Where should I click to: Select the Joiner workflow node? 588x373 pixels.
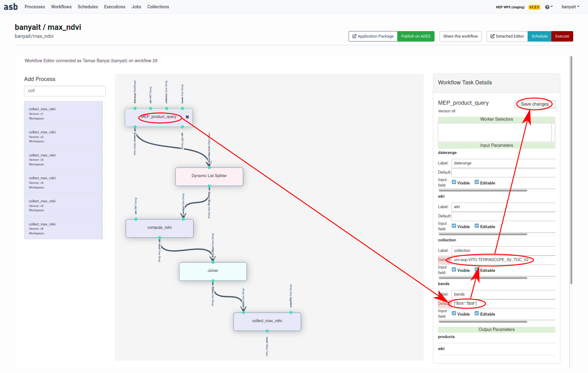click(213, 271)
